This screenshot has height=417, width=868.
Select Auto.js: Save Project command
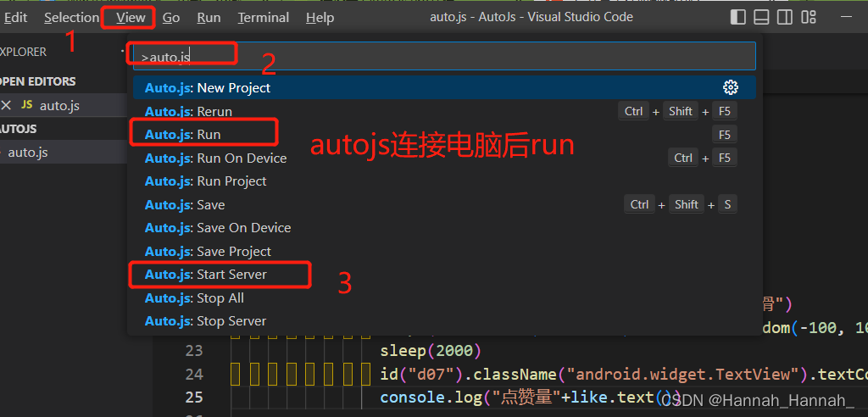pos(444,251)
